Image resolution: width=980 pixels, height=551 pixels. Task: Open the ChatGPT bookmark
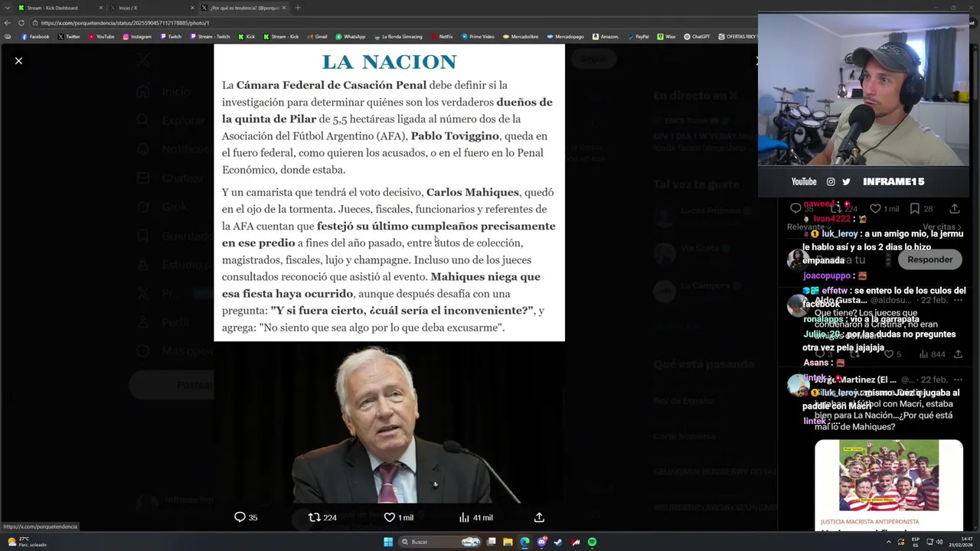point(697,37)
